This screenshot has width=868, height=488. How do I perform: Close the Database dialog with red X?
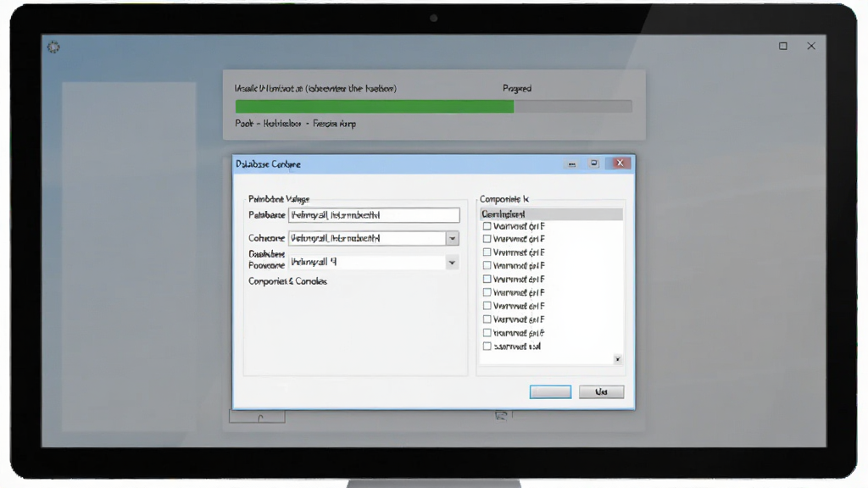[620, 163]
